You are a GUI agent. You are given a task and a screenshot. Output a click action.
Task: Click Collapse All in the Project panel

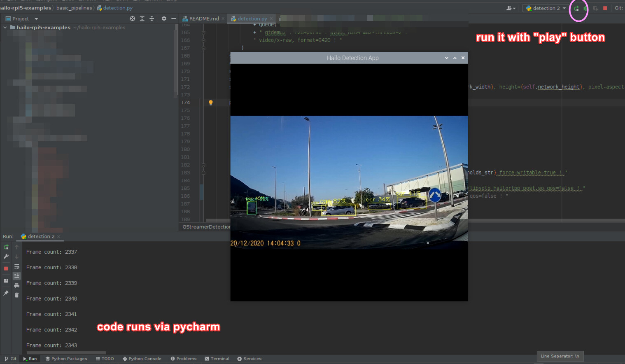coord(152,19)
